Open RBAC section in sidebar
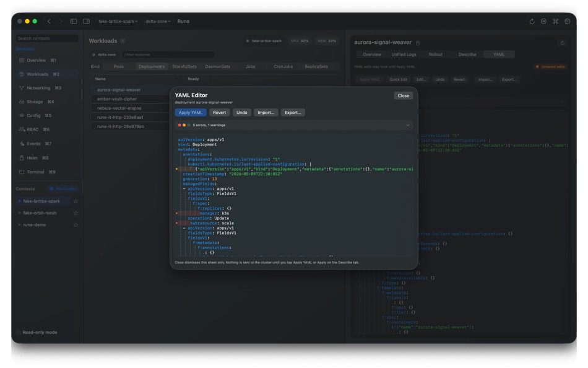The image size is (588, 368). 47,129
